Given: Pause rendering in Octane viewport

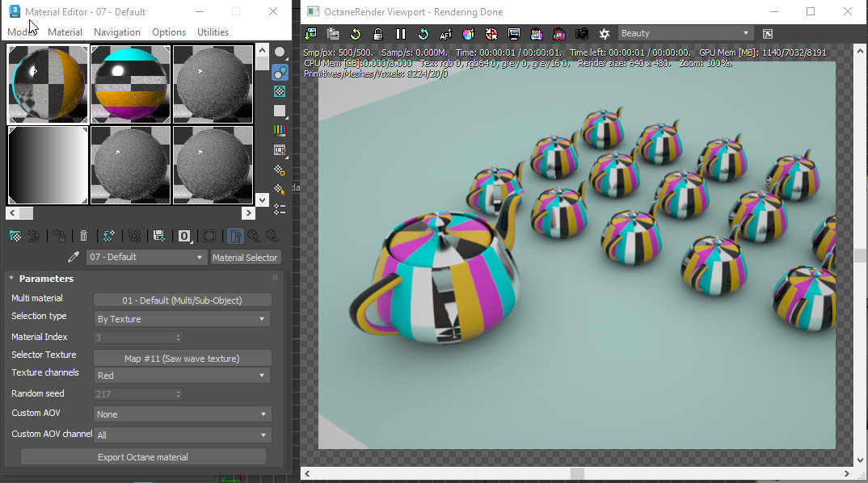Looking at the screenshot, I should pyautogui.click(x=401, y=34).
